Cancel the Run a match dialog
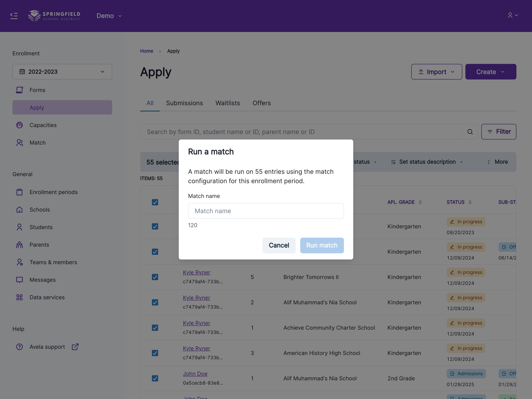 click(x=279, y=245)
